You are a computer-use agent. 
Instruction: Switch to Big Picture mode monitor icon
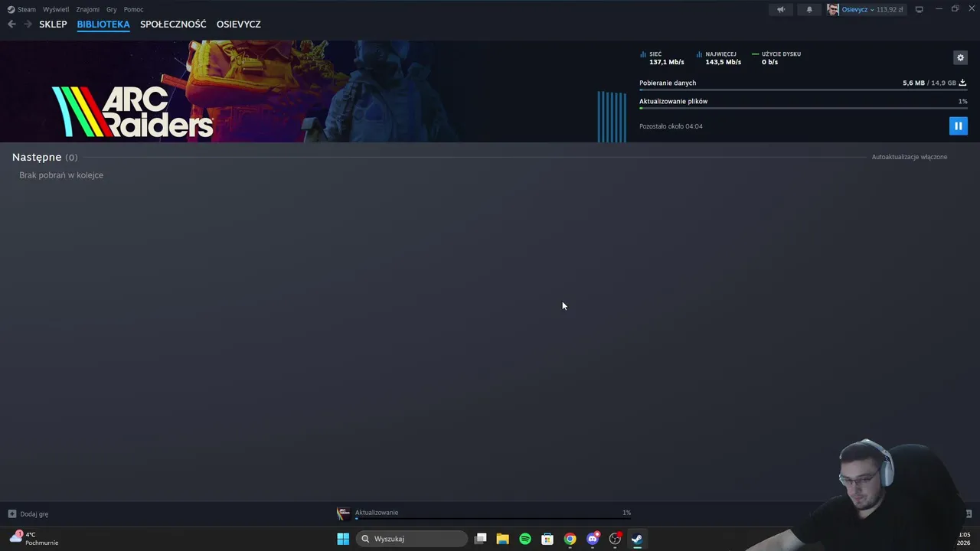920,10
